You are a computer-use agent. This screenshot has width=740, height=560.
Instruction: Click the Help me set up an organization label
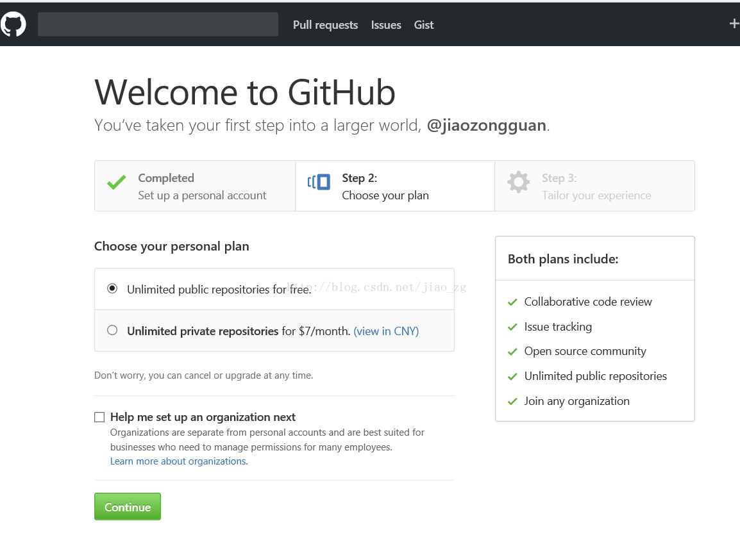tap(203, 417)
